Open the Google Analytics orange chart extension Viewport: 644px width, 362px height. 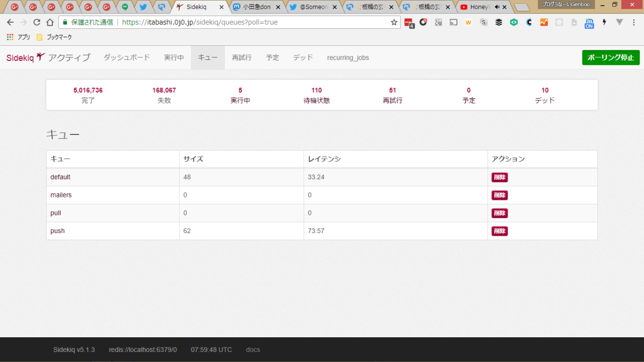pos(544,22)
